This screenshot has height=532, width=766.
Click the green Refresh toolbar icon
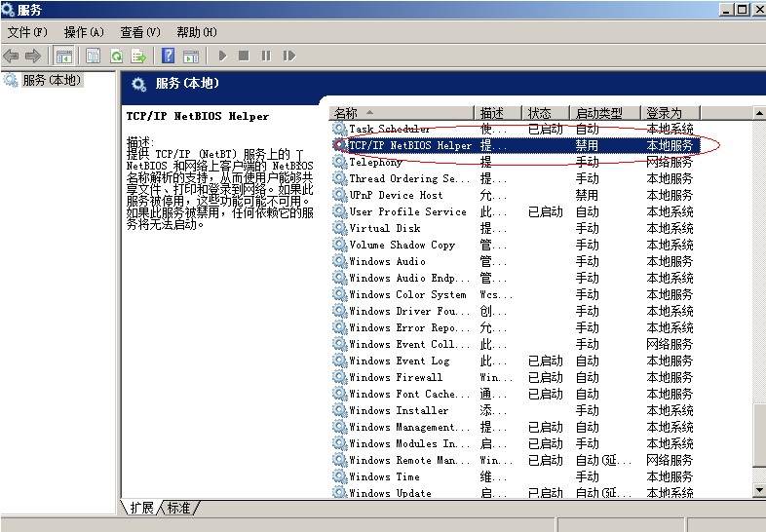[x=116, y=56]
